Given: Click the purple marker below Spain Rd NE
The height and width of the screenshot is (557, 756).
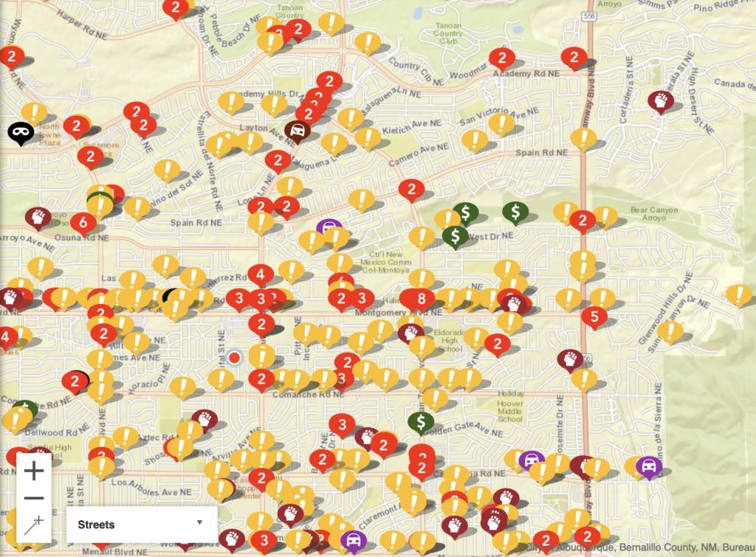Looking at the screenshot, I should pyautogui.click(x=329, y=228).
